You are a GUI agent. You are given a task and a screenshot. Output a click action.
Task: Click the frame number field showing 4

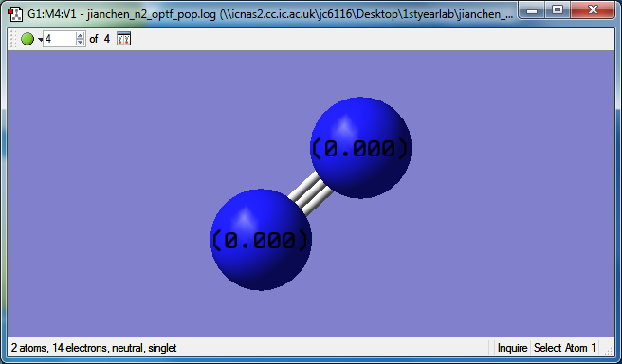click(59, 39)
